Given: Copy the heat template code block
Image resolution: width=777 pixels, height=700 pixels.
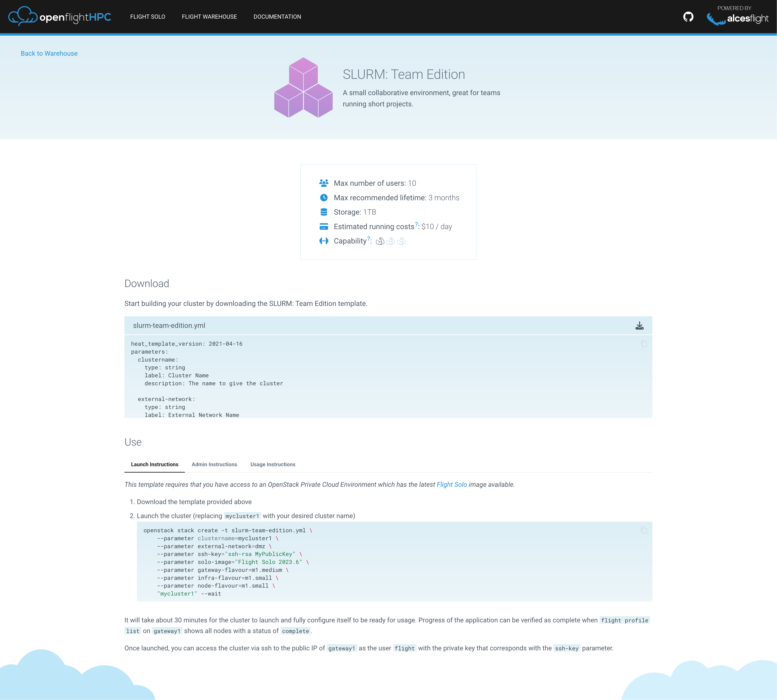Looking at the screenshot, I should click(x=644, y=343).
